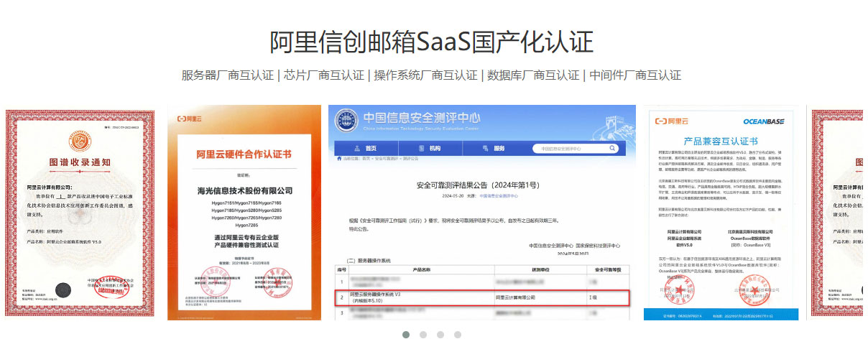Click the 海光信息技术股份有限公司 company name
This screenshot has width=868, height=357.
tap(244, 190)
